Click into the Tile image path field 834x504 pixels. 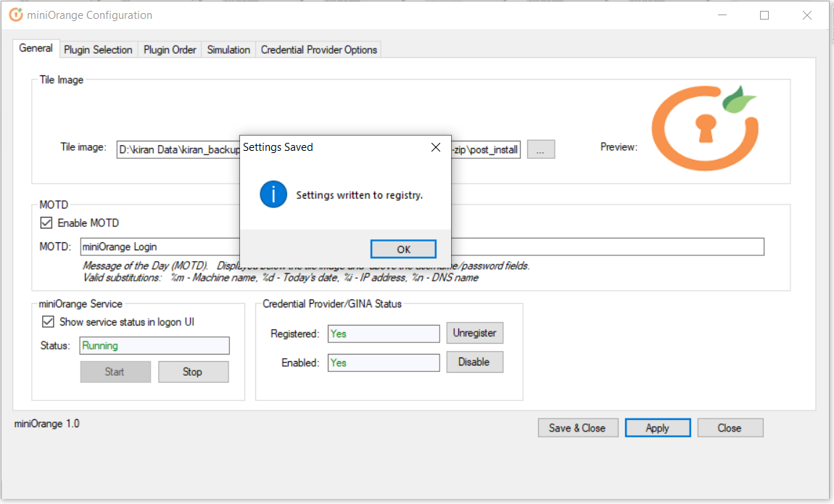coord(318,149)
